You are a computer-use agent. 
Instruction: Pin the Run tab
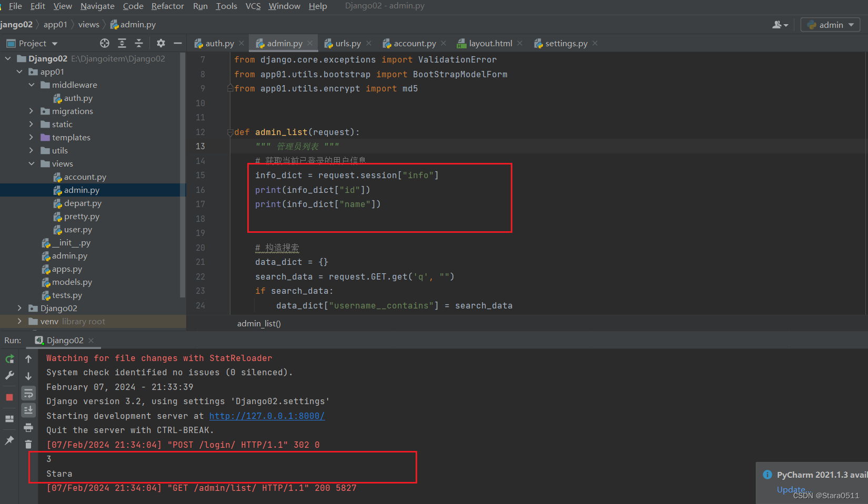click(9, 440)
